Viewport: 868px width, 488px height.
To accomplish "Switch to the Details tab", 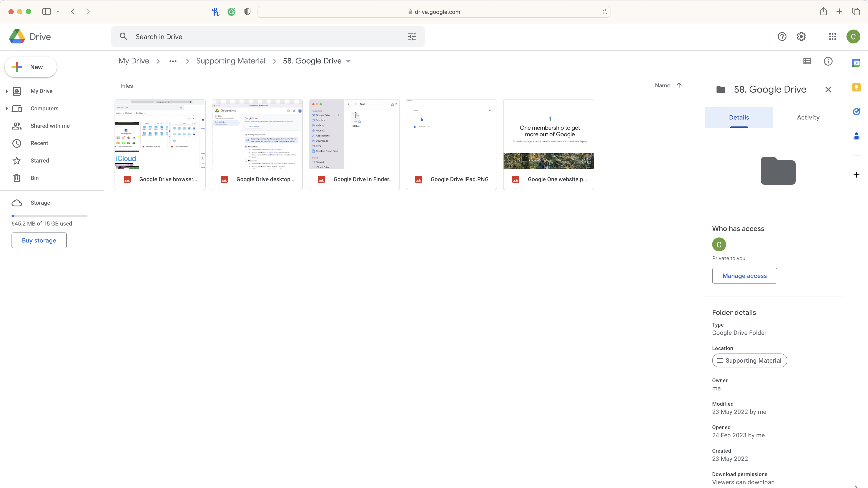I will [x=739, y=117].
